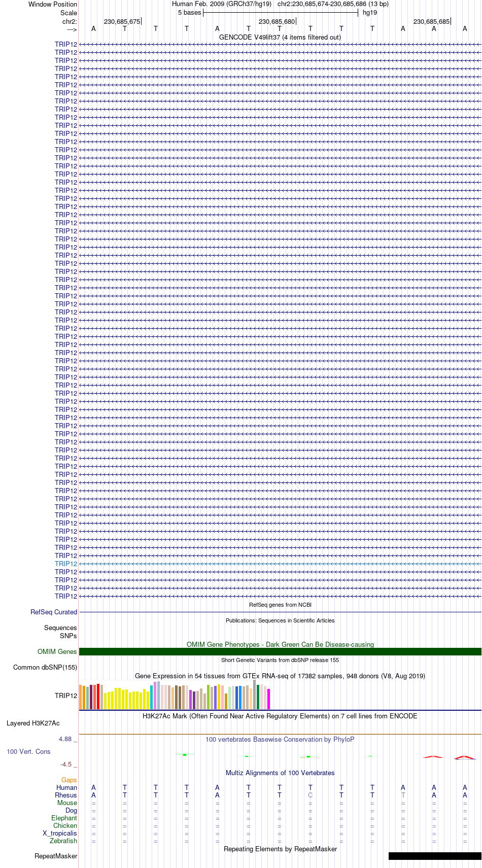Click position marker 230,685,685
The width and height of the screenshot is (482, 868).
pyautogui.click(x=432, y=21)
